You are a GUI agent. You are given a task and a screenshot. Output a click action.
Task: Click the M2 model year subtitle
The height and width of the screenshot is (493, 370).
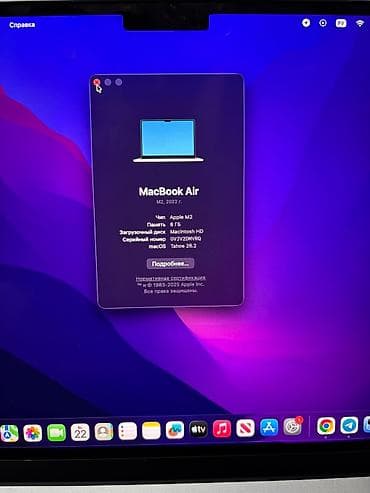169,202
